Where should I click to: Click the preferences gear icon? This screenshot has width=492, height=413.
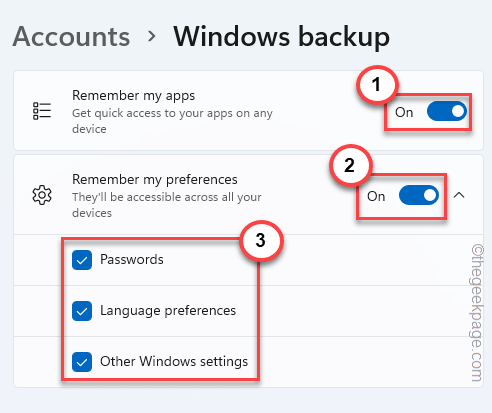pyautogui.click(x=42, y=195)
